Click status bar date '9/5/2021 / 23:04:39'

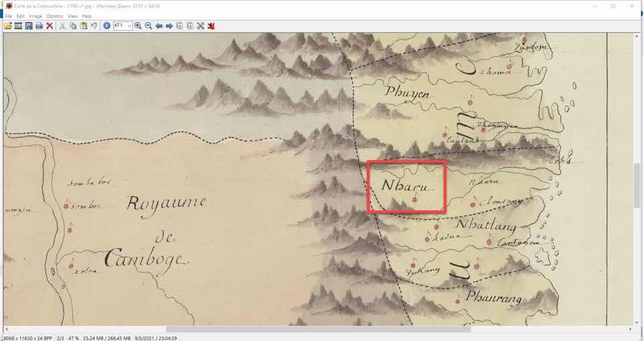(x=155, y=338)
